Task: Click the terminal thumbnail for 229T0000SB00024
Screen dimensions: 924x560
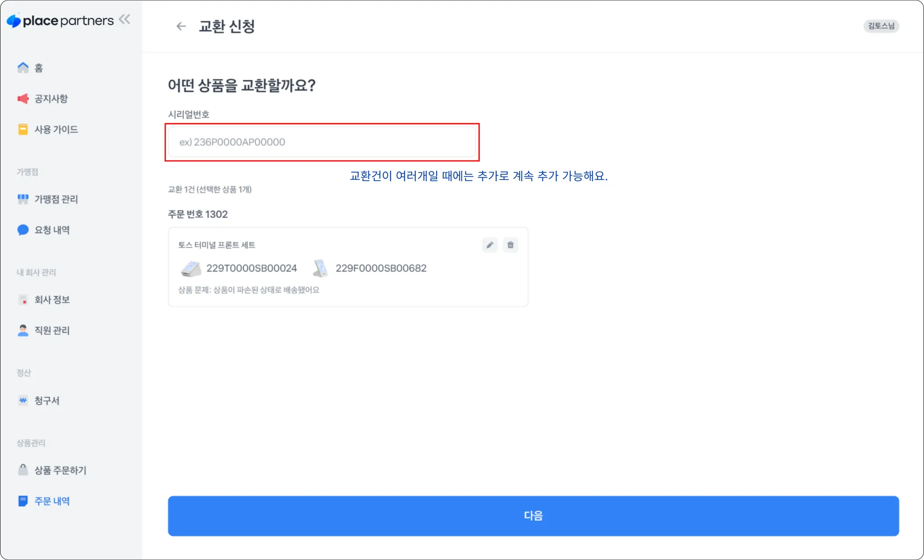Action: click(191, 268)
